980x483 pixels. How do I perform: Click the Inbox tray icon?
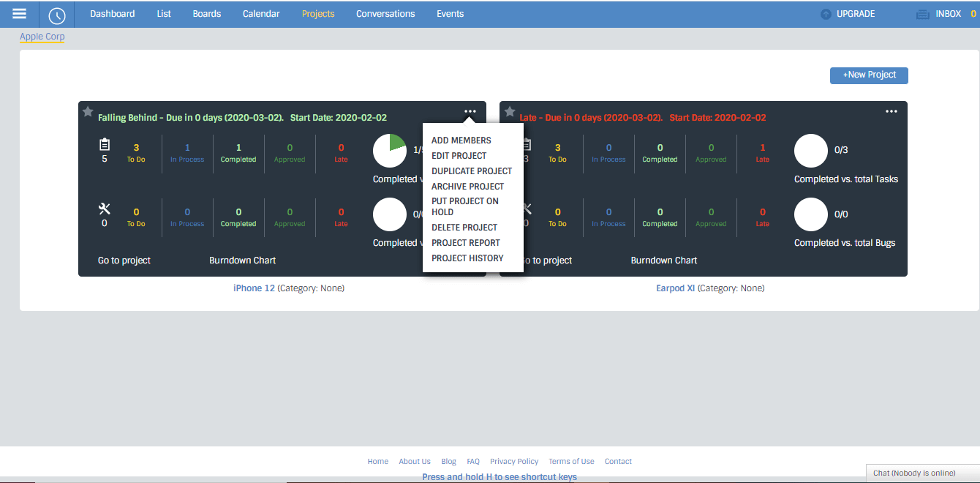pos(922,14)
